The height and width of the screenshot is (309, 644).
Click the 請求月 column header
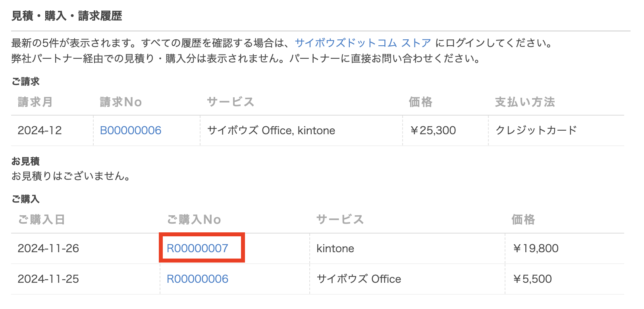tap(35, 102)
